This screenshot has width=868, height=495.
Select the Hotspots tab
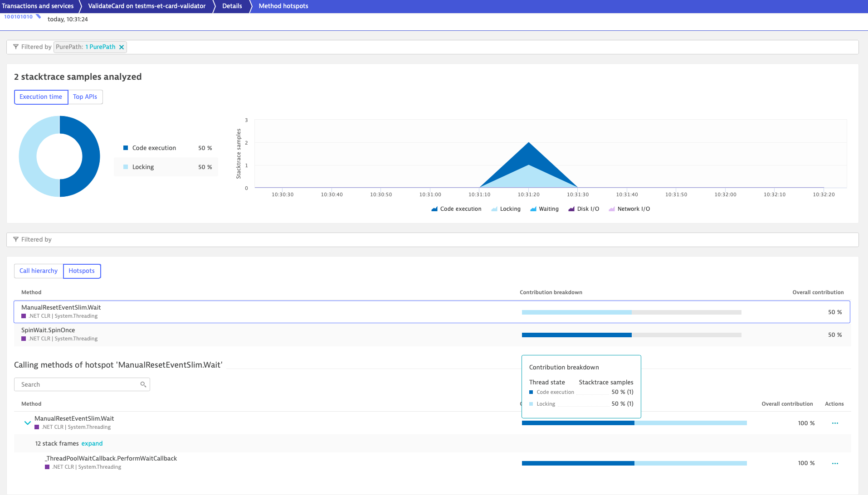[82, 271]
